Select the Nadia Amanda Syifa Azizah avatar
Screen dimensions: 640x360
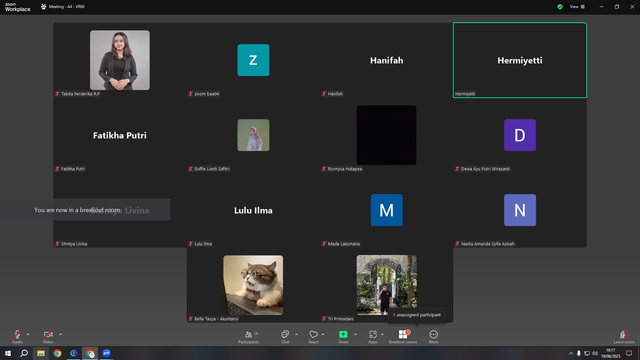520,210
